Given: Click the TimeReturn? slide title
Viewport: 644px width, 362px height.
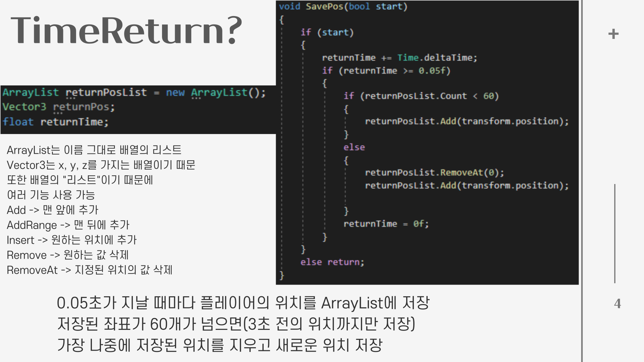Looking at the screenshot, I should (x=126, y=30).
